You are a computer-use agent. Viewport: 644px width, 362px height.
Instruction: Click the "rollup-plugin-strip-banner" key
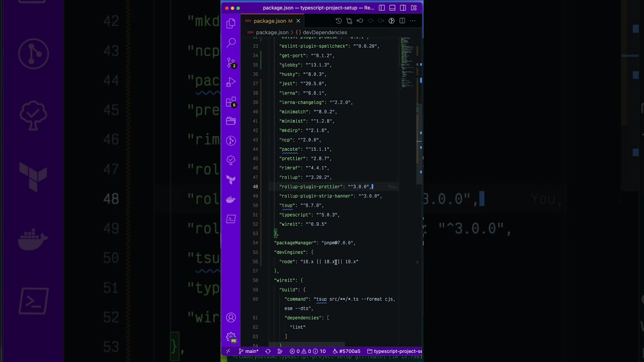tap(316, 196)
